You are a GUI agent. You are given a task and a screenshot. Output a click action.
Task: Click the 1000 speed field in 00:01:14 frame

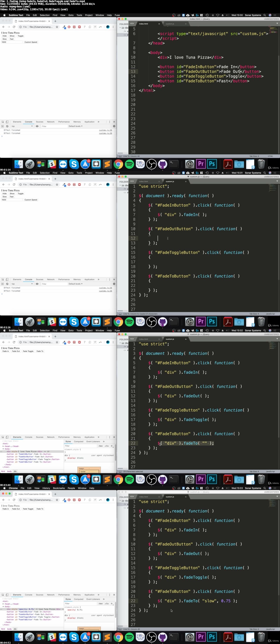pyautogui.click(x=12, y=42)
